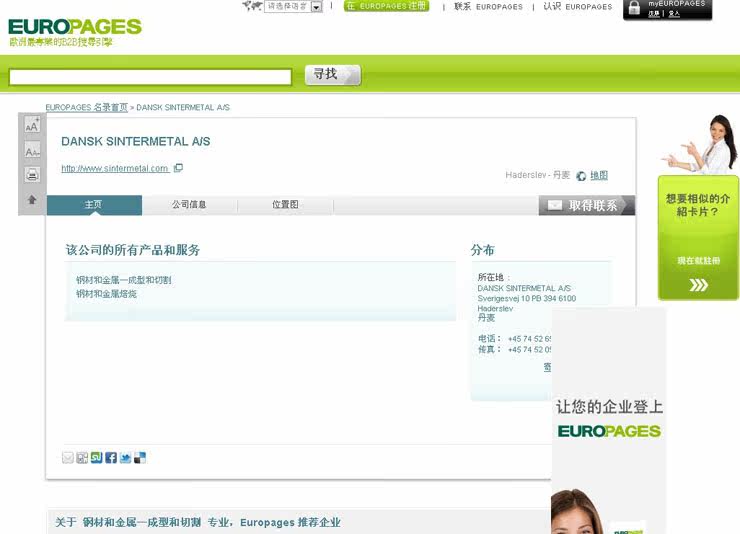Click 钢材和金属—成型和切割 product link
The width and height of the screenshot is (740, 534).
coord(124,280)
